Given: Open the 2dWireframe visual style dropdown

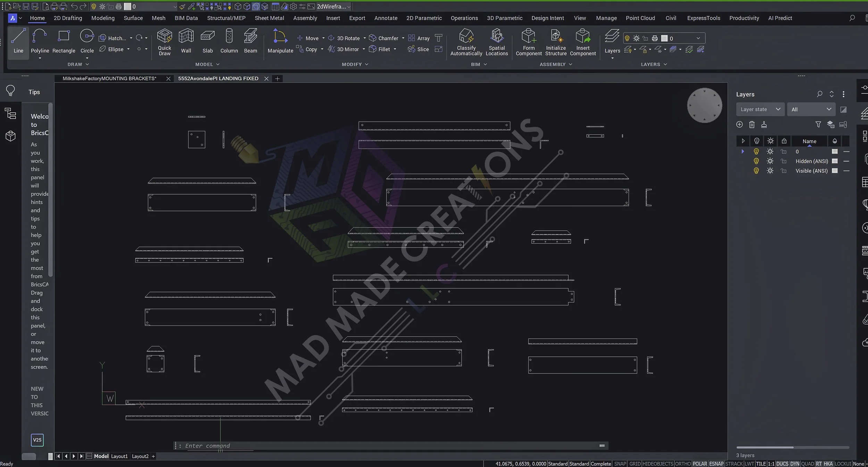Looking at the screenshot, I should tap(334, 7).
